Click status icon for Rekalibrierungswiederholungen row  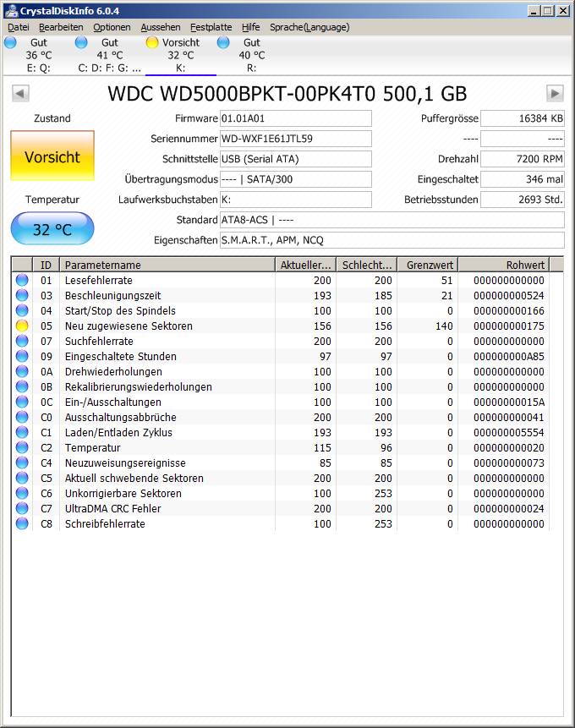(x=22, y=386)
